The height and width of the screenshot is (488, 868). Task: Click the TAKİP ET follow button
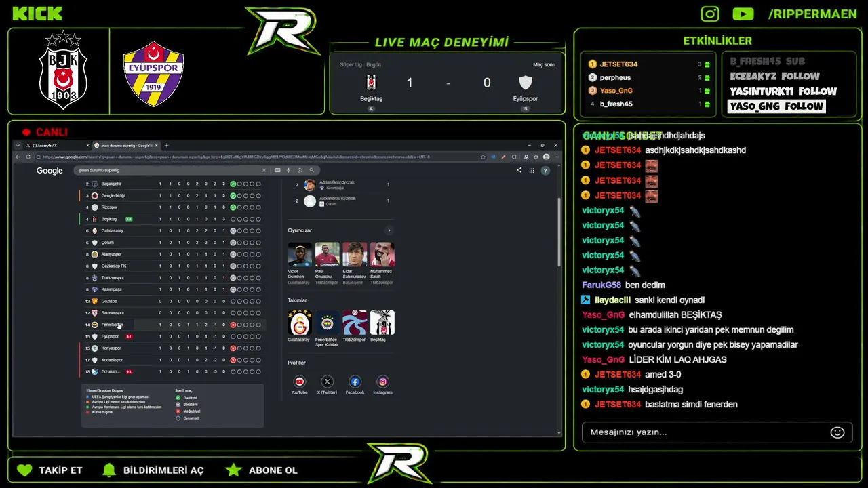(49, 470)
